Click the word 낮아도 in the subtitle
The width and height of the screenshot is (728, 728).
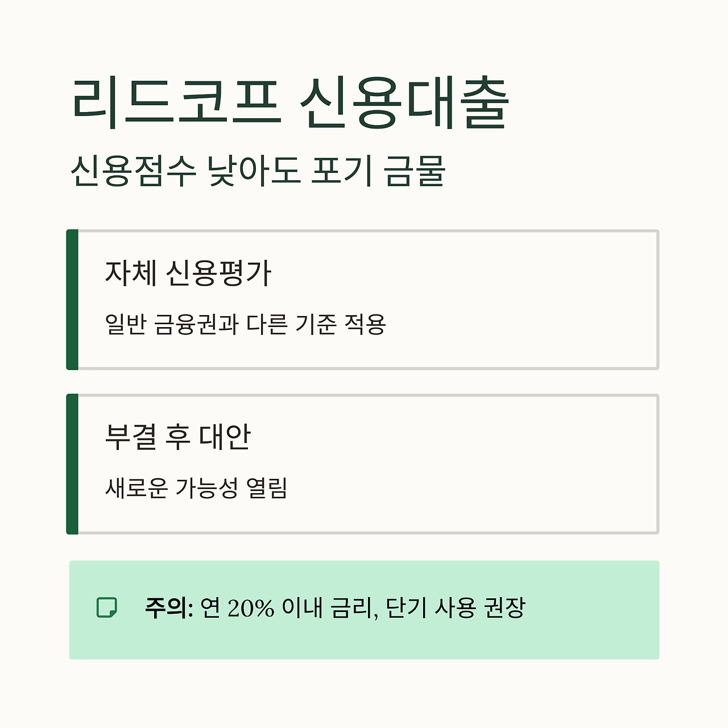253,171
